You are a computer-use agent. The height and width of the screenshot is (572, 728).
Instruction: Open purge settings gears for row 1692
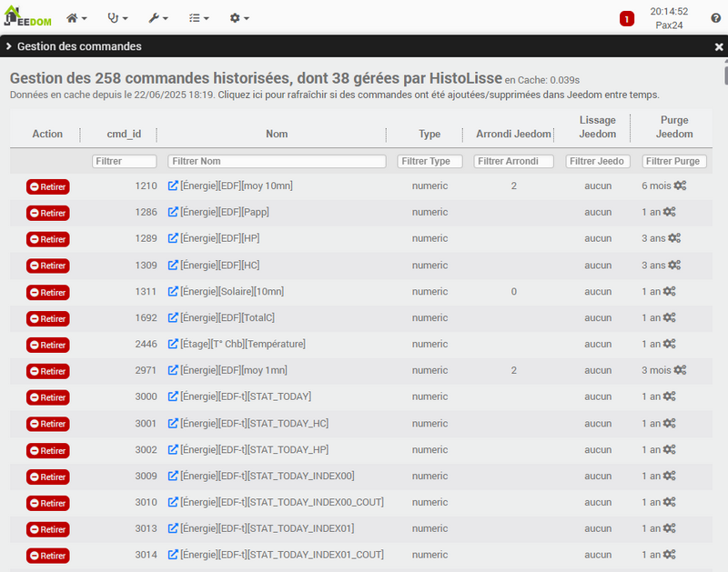click(670, 317)
